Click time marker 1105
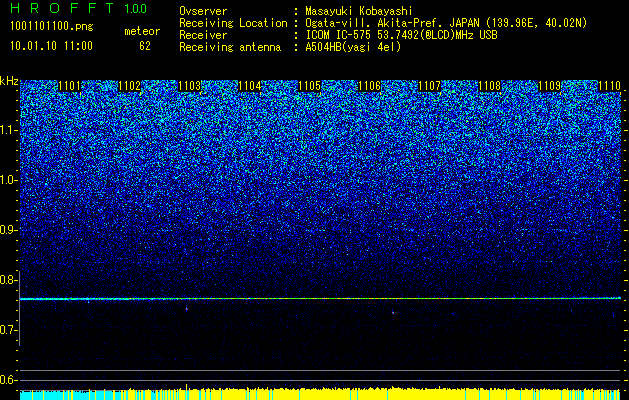Image resolution: width=629 pixels, height=400 pixels. (310, 86)
